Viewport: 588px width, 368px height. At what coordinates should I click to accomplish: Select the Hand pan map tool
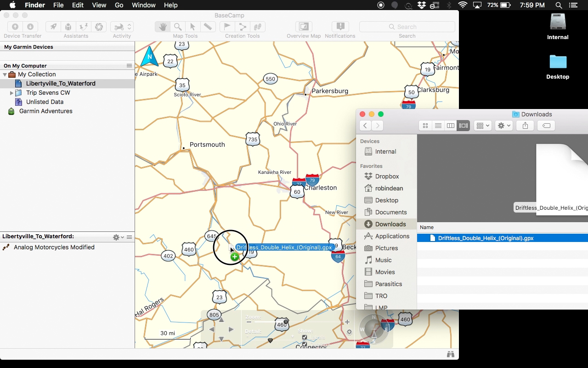163,27
